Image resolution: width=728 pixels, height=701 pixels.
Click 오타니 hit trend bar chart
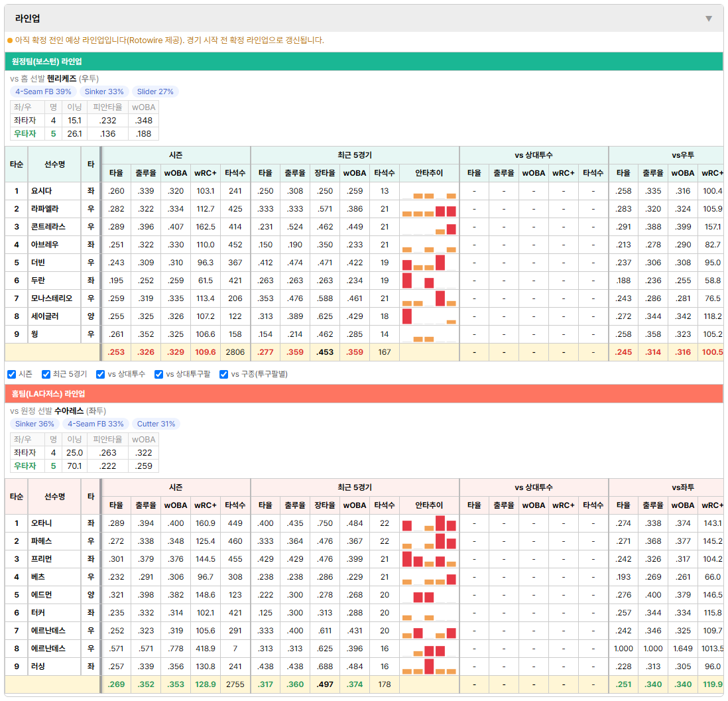pos(429,523)
